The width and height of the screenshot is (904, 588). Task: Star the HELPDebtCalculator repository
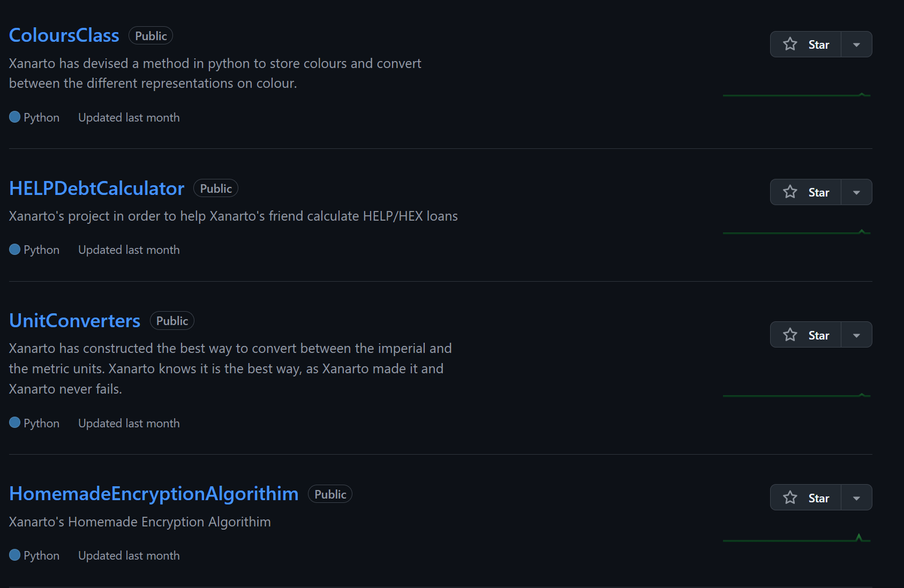click(x=805, y=192)
